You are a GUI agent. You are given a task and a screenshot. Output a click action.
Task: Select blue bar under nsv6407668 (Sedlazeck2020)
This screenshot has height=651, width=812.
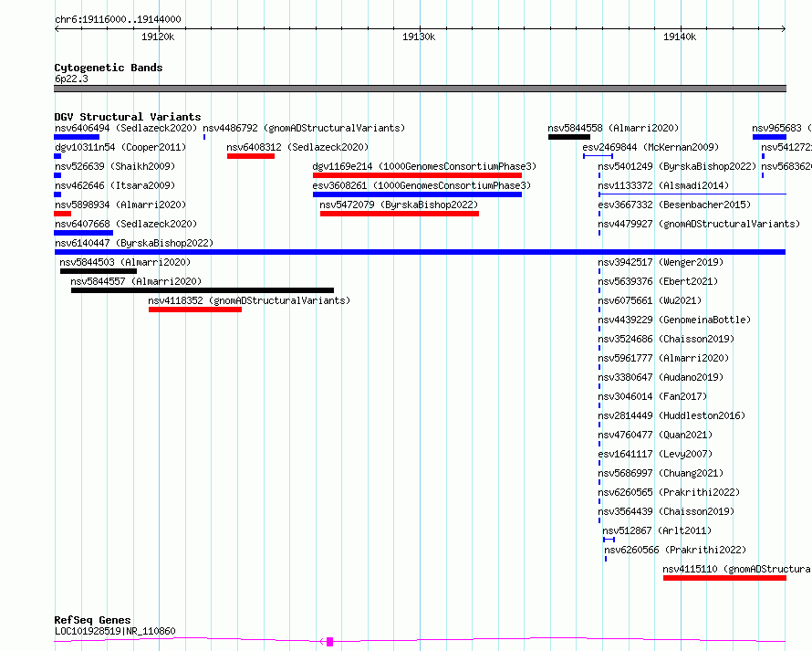(83, 233)
